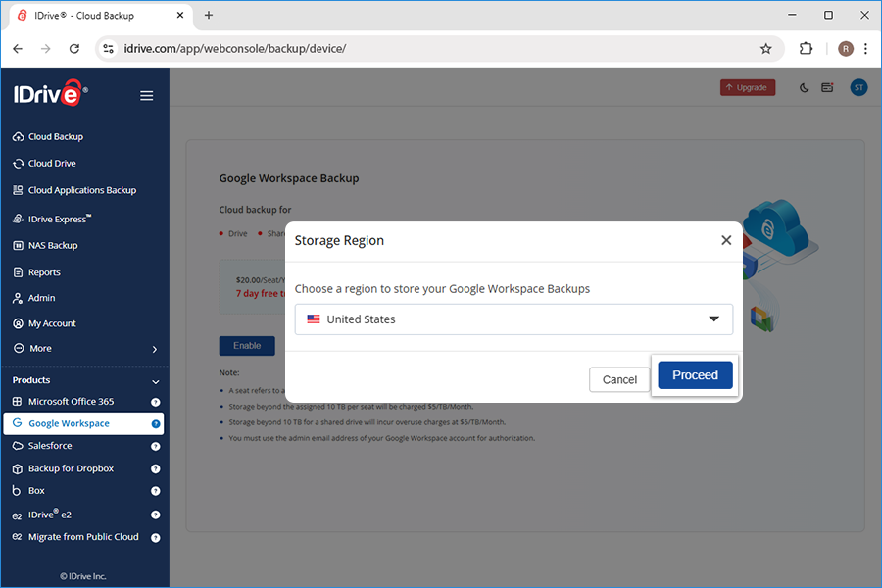882x588 pixels.
Task: Click the address bar URL
Action: point(235,49)
